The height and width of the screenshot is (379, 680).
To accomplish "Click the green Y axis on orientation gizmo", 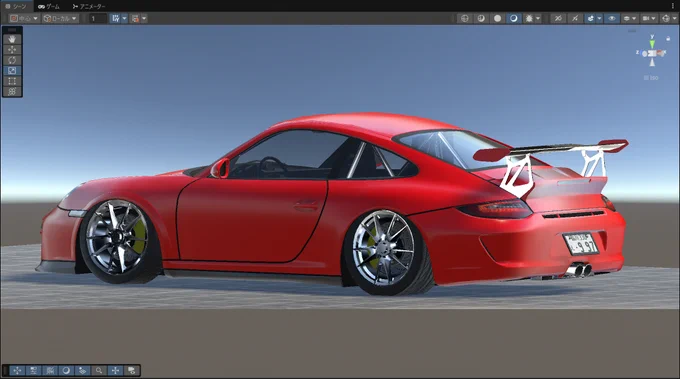I will point(652,43).
